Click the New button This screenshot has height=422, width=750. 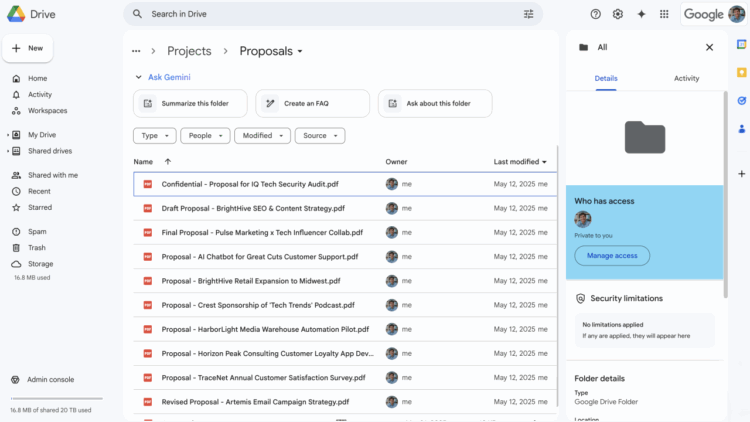pyautogui.click(x=28, y=48)
